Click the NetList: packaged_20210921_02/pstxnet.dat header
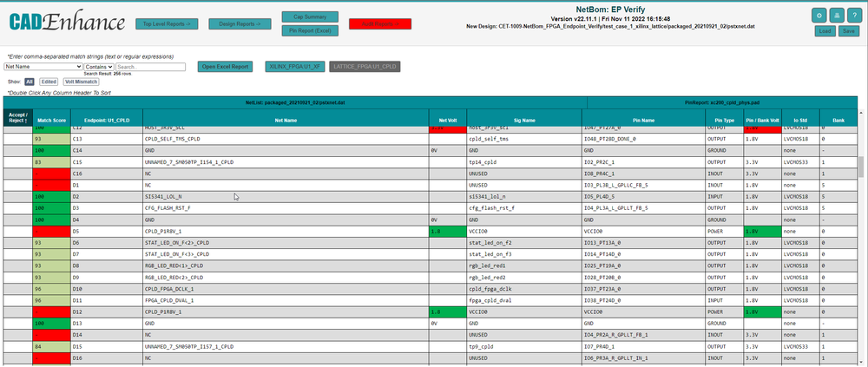The image size is (868, 367). 295,103
